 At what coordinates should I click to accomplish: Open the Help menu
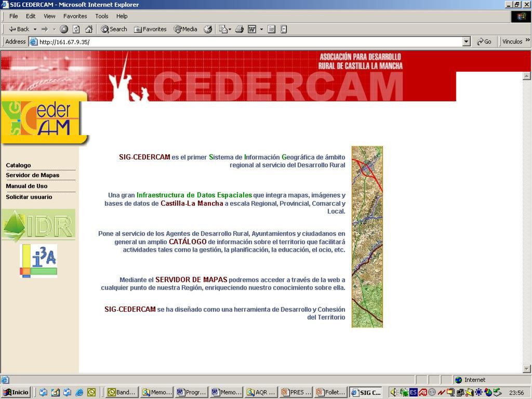pos(122,16)
